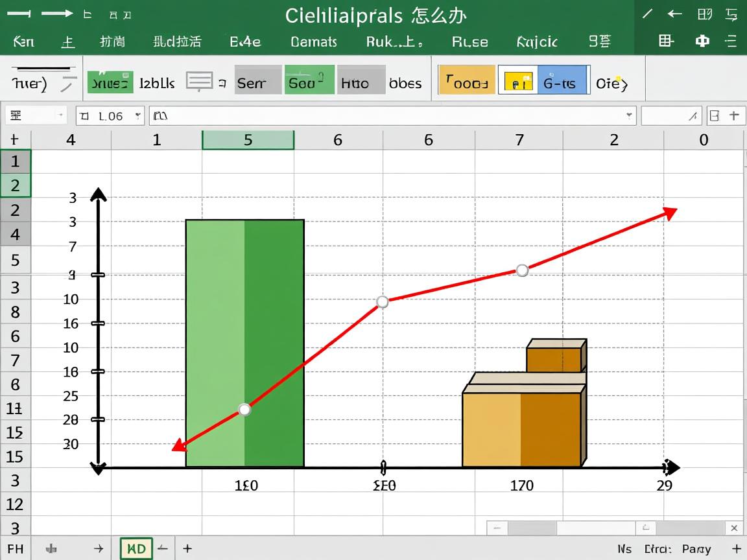
Task: Select column header 5
Action: click(x=248, y=140)
